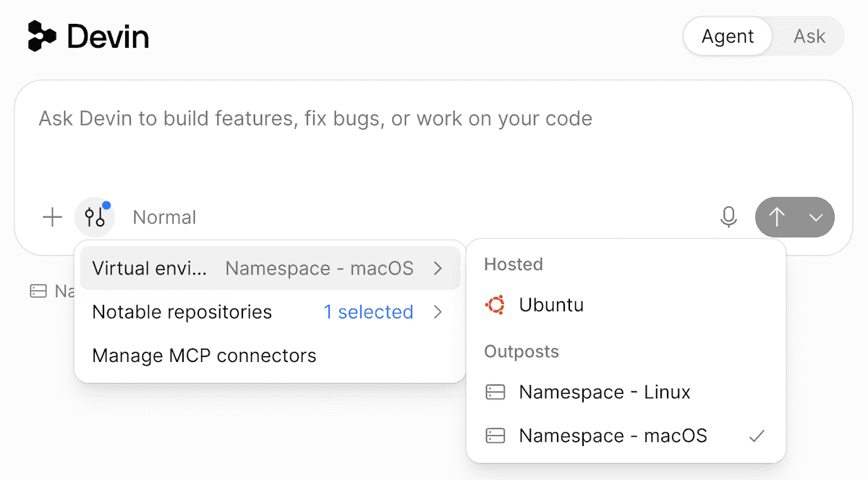868x480 pixels.
Task: Click the server icon below the prompt box
Action: click(38, 291)
